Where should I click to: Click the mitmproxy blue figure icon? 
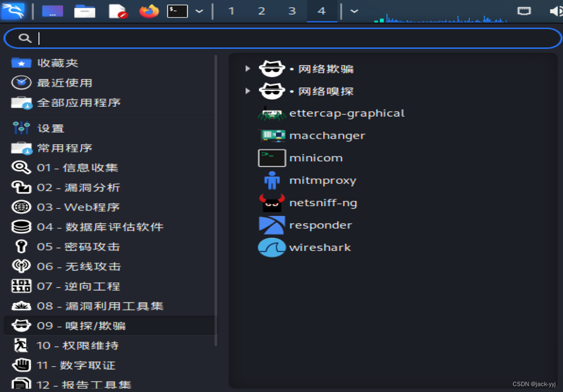pos(272,180)
